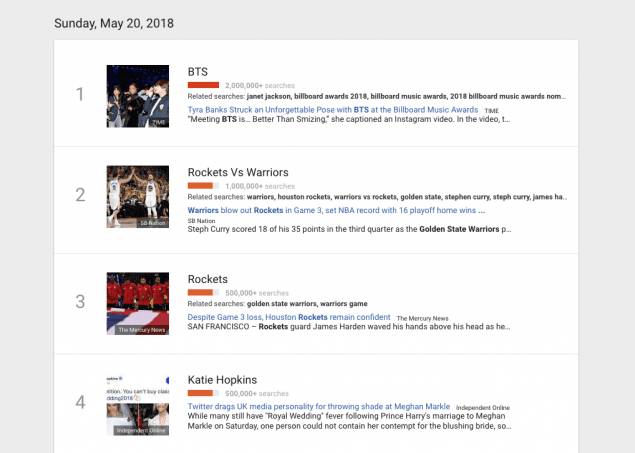Open the Warriors blow out Rockets article
This screenshot has width=635, height=453.
coord(336,211)
